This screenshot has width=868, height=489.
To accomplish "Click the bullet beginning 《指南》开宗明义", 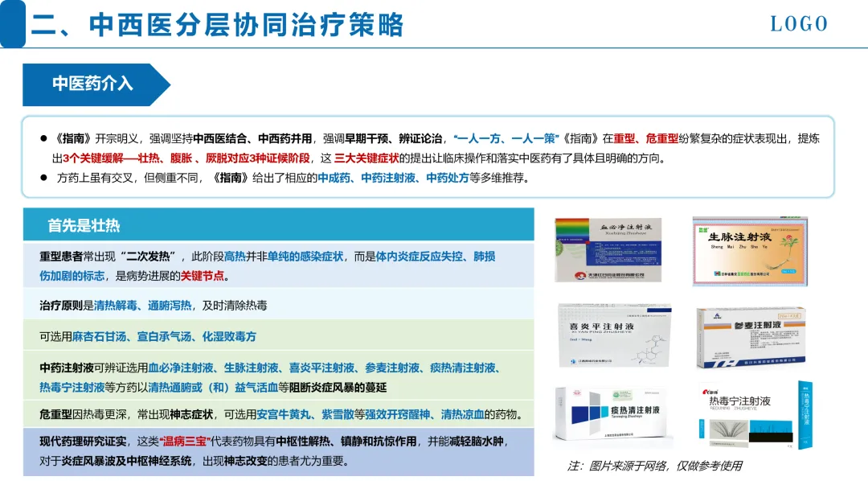I will click(x=429, y=148).
